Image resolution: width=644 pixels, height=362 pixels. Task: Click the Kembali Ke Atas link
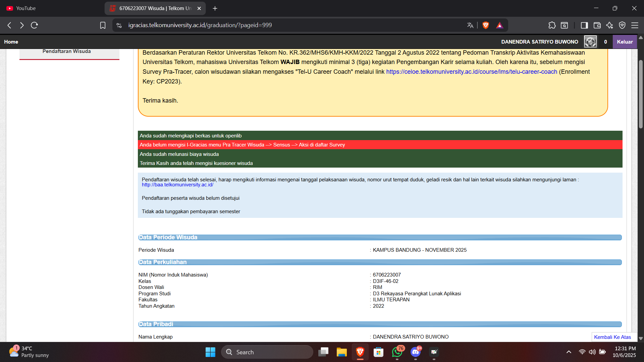tap(612, 337)
